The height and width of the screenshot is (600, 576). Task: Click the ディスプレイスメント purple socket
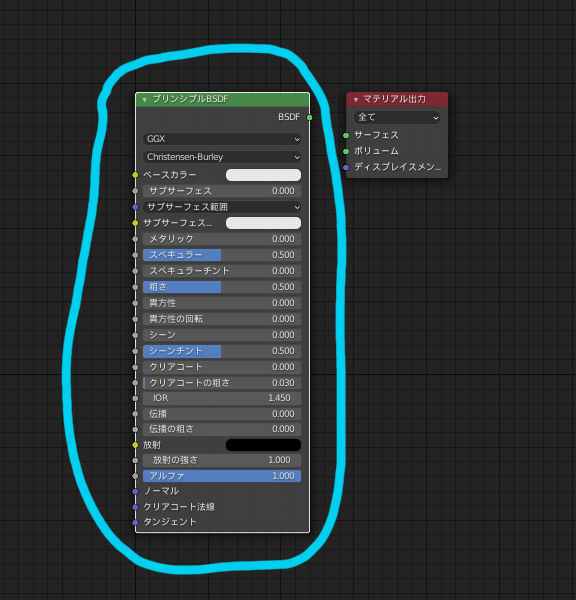click(346, 168)
